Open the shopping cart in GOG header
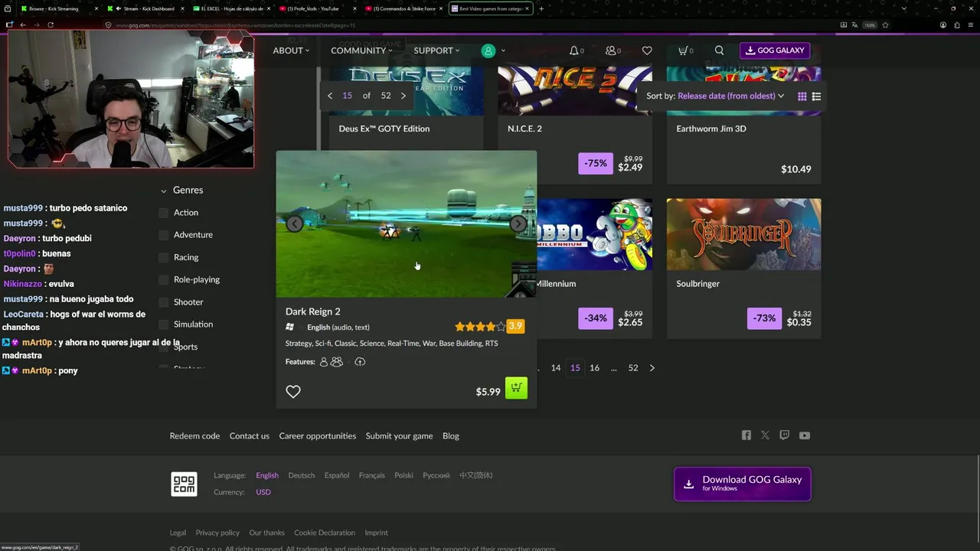 (x=685, y=51)
